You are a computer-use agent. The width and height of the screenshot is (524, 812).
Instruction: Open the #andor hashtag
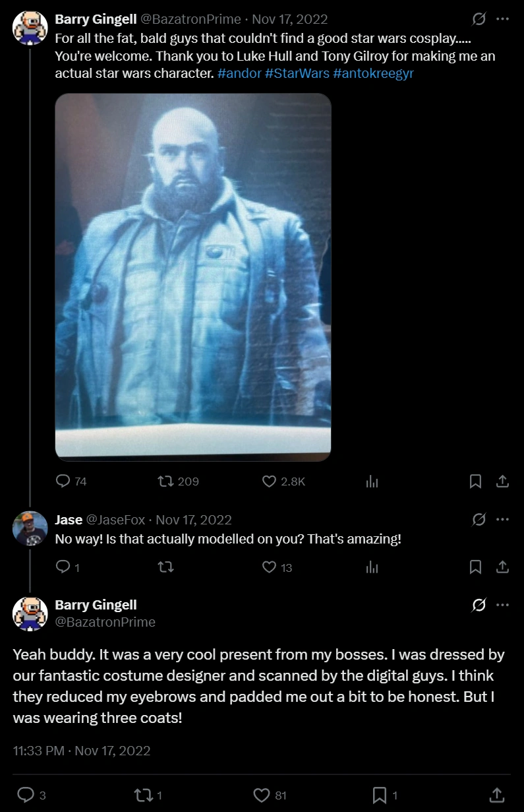[239, 74]
